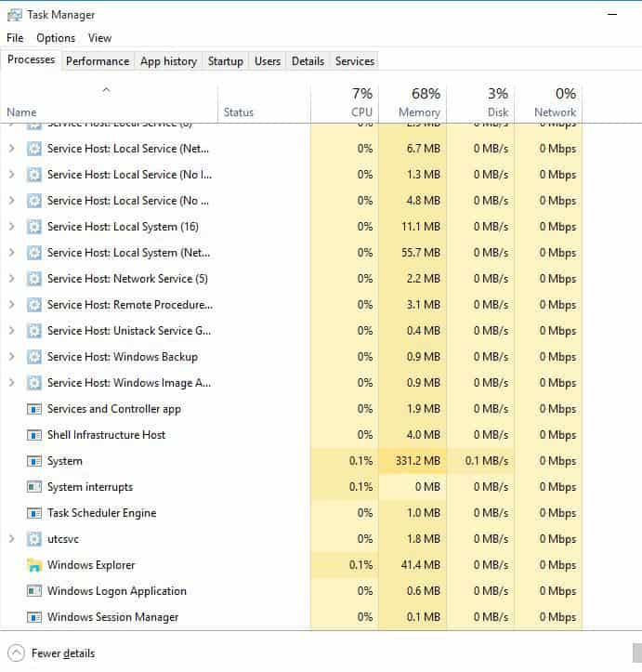
Task: Click the gear icon for Service Host: Network Service (5)
Action: point(33,279)
